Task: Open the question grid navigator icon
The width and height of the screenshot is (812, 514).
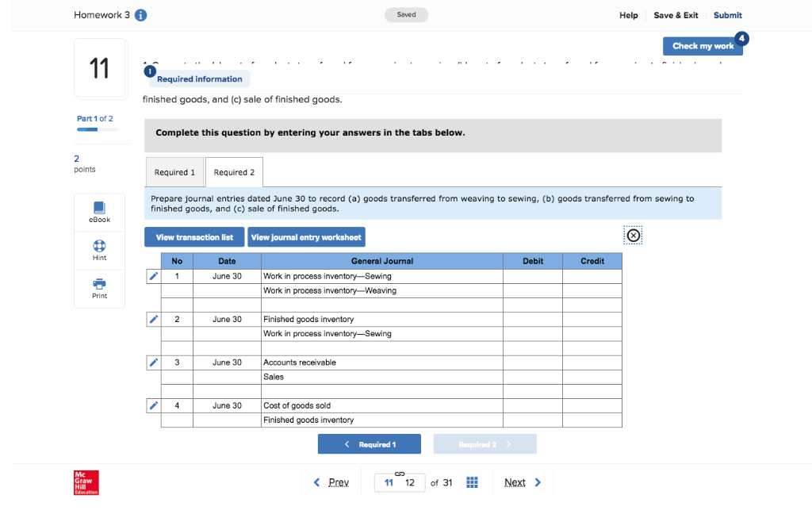Action: tap(472, 482)
